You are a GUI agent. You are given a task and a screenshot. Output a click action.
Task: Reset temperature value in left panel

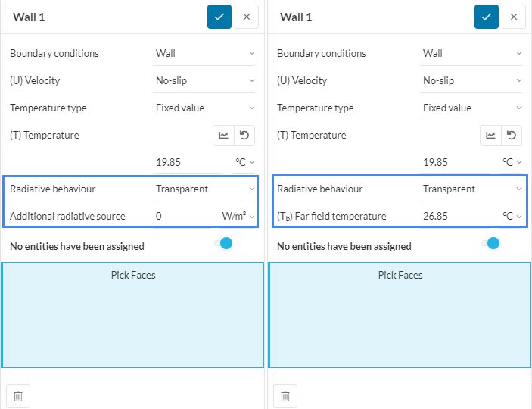tap(244, 136)
